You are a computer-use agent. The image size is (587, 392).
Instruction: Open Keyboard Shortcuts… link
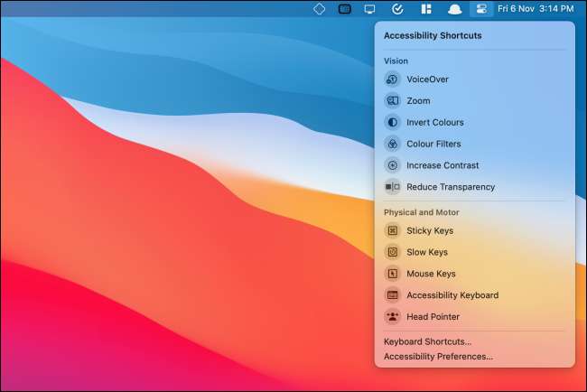427,342
